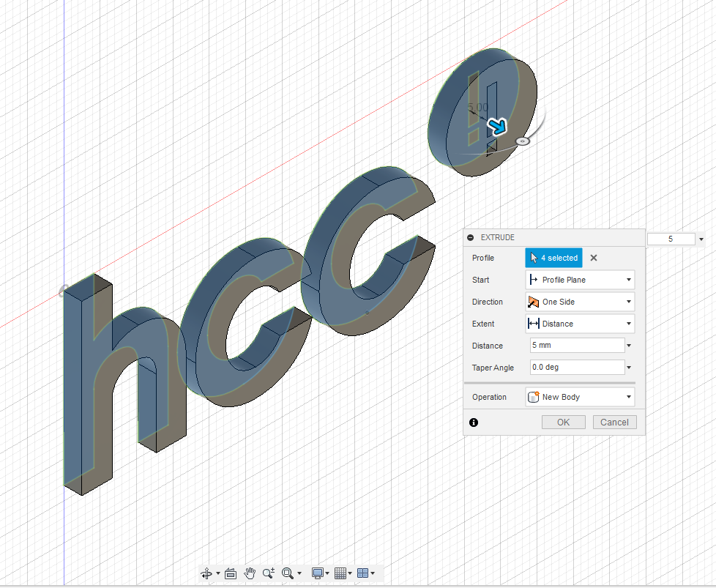
Task: Clear the profile selection with X
Action: click(594, 258)
